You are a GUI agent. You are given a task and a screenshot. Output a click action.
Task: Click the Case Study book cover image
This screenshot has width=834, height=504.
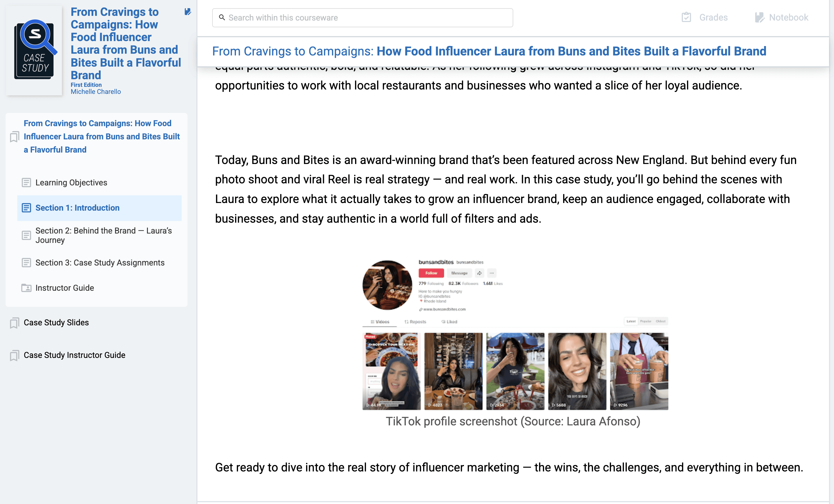point(35,50)
